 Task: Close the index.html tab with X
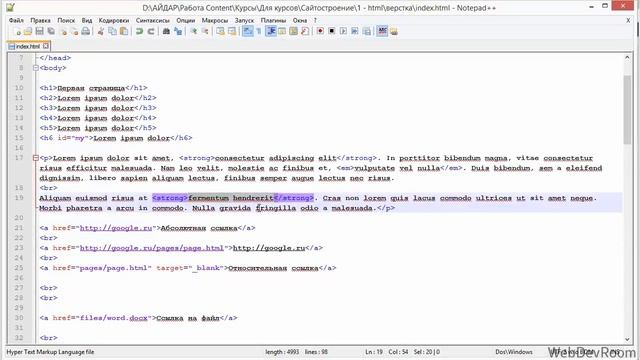pos(46,46)
